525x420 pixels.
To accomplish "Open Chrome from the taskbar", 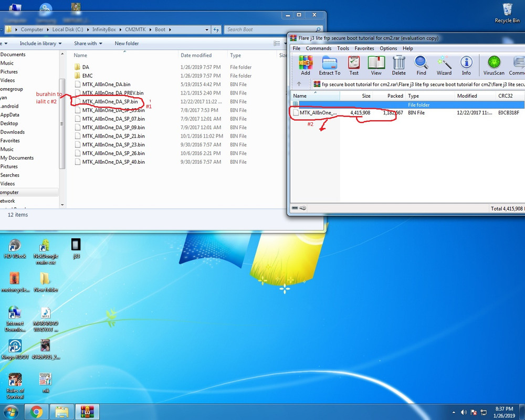I will [x=36, y=412].
